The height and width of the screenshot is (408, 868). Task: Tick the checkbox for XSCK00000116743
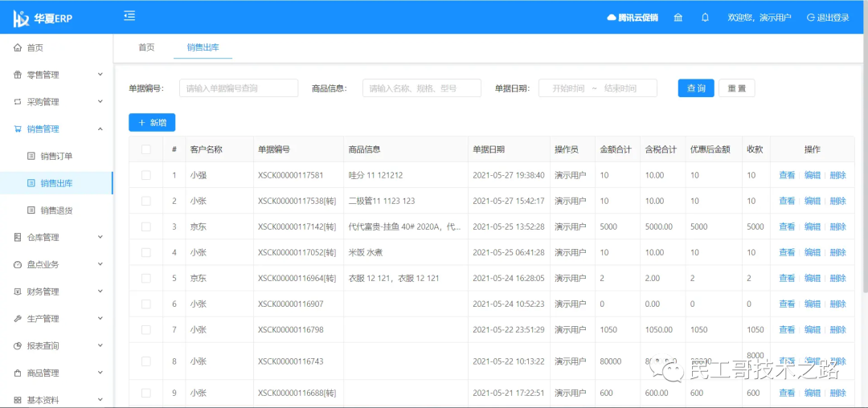pyautogui.click(x=146, y=361)
